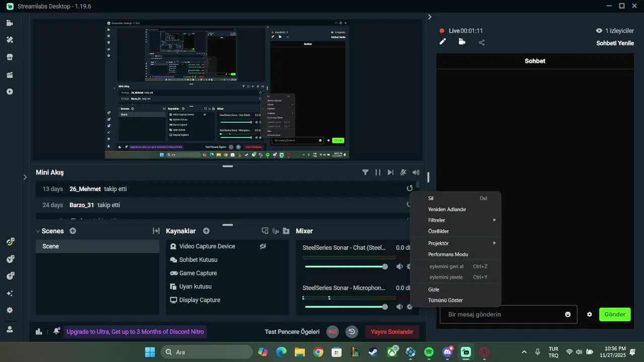Add a new source to Kaynaklar
644x362 pixels.
206,231
